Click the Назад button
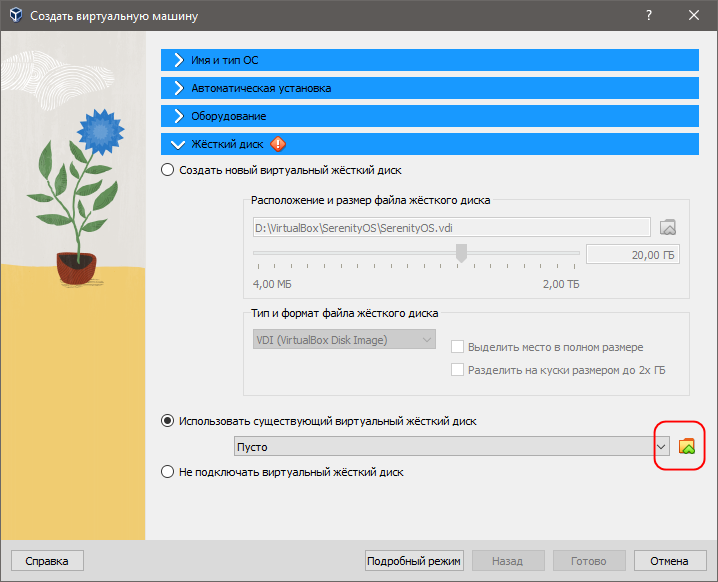The image size is (718, 582). tap(508, 561)
